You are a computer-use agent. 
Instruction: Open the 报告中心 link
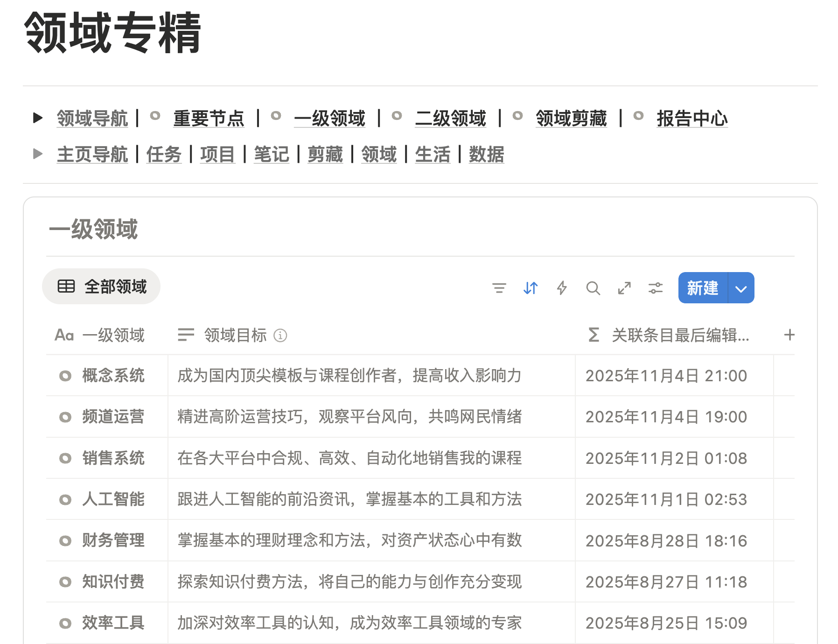pyautogui.click(x=692, y=119)
